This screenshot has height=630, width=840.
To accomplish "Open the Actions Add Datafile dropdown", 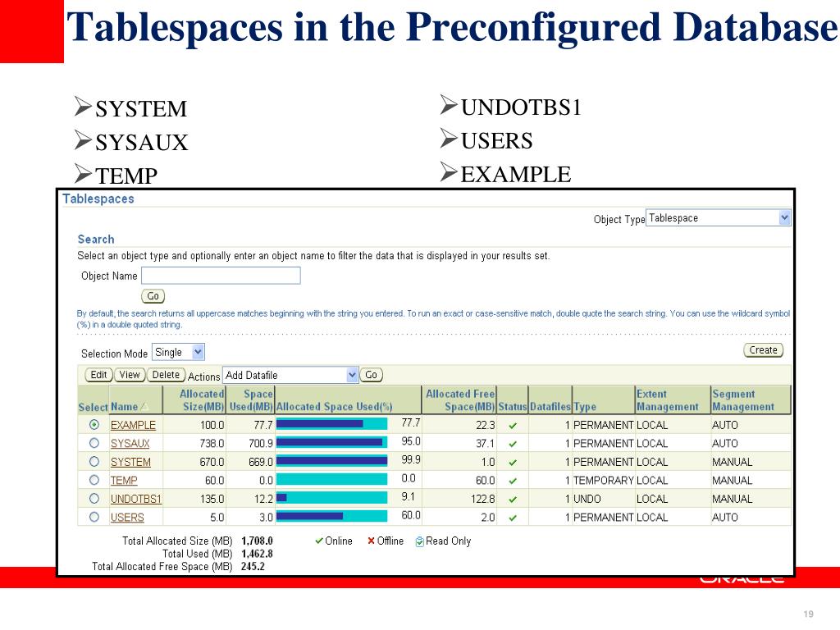I will tap(290, 375).
